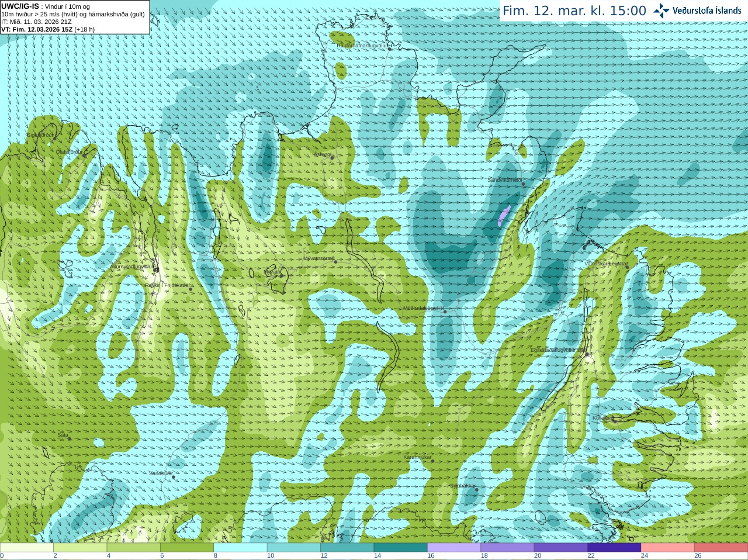Select the Sáta station dot
Screen dimensions: 748x560
click(70, 438)
